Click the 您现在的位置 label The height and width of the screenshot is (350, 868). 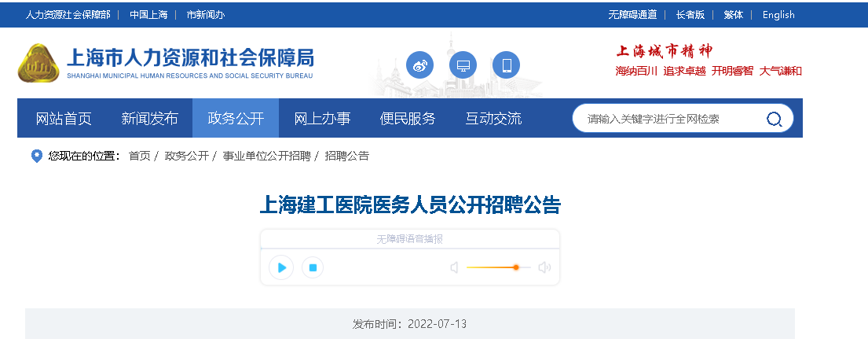point(84,156)
